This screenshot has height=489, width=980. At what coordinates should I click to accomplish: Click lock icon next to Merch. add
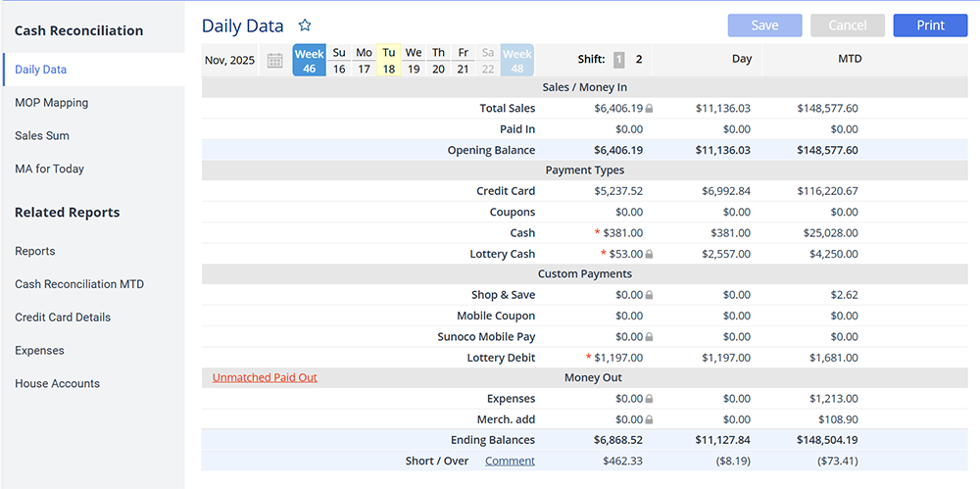point(649,420)
